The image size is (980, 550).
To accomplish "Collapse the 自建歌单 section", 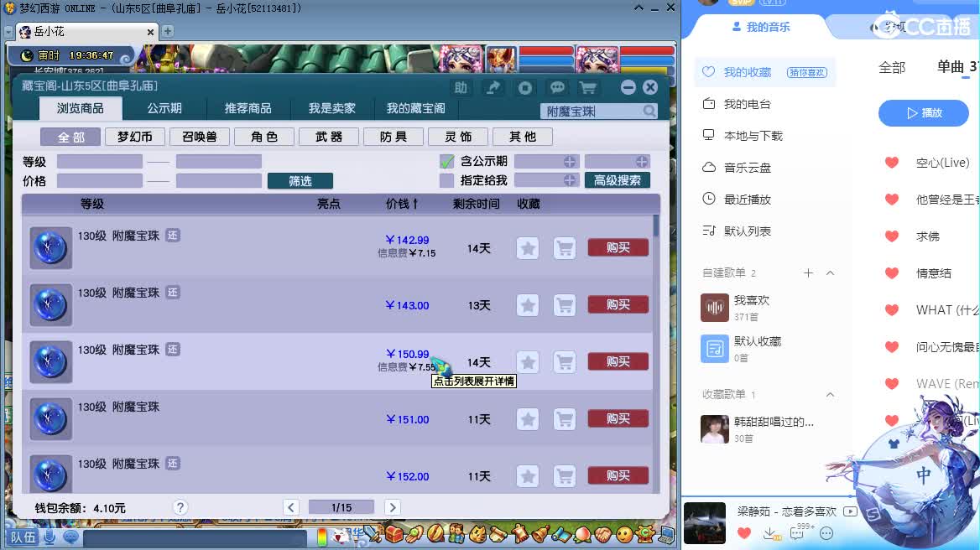I will click(830, 272).
